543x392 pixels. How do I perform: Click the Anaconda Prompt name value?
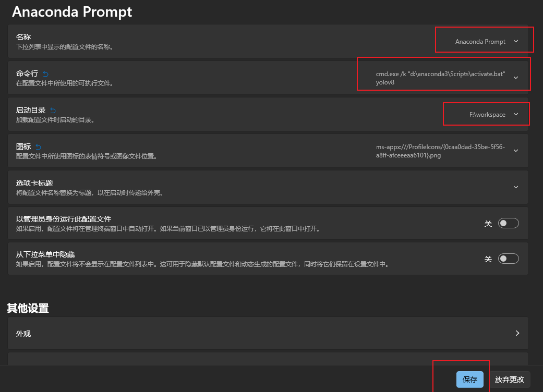coord(480,42)
